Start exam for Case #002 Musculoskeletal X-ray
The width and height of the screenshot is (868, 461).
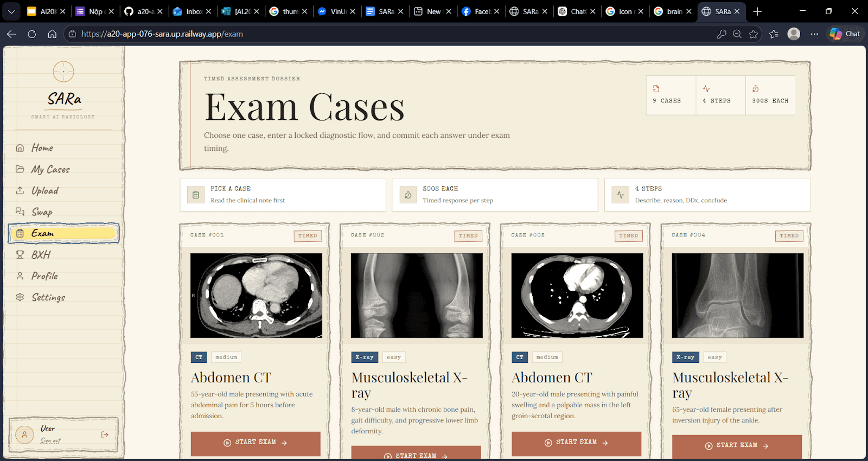point(416,453)
